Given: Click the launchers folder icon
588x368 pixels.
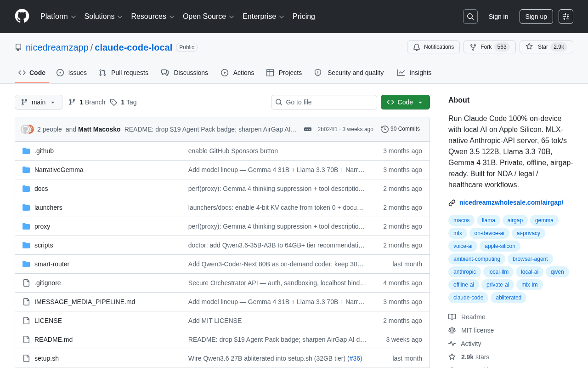Looking at the screenshot, I should pos(26,207).
